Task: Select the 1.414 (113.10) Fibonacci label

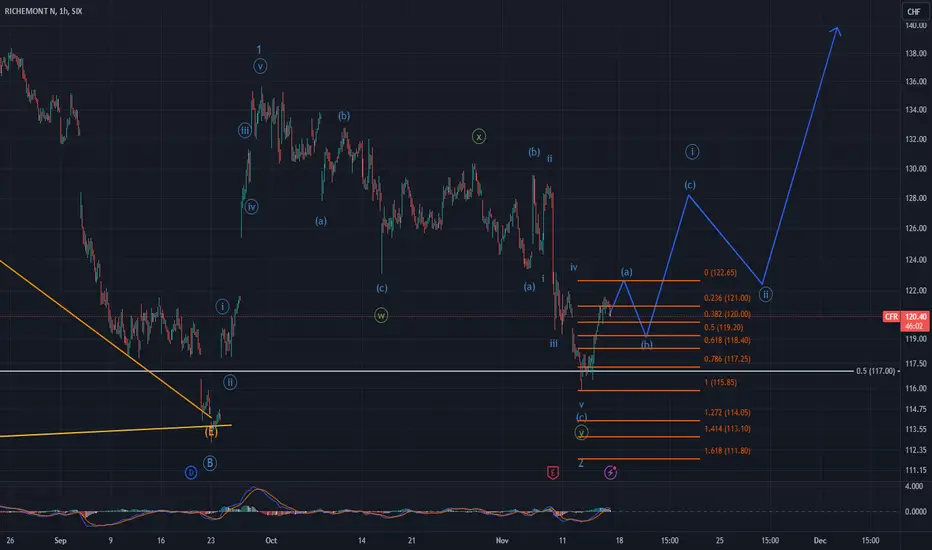Action: [727, 429]
